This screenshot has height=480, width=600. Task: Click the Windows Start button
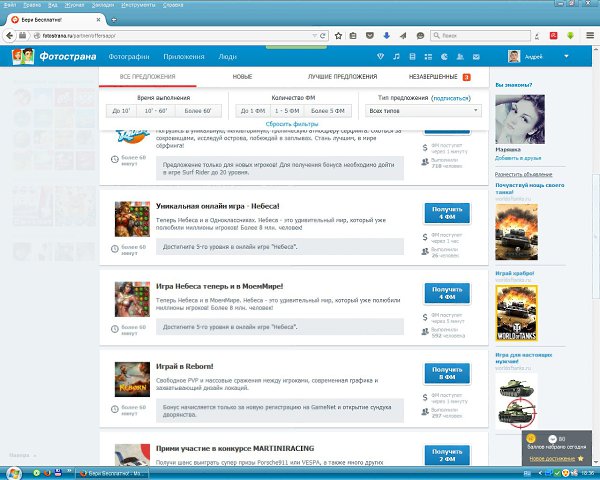(13, 473)
